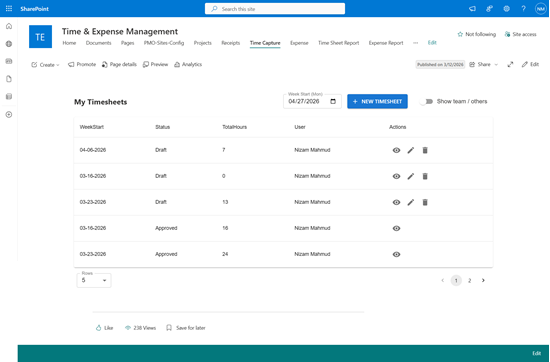Click Edit in the teal footer
550x362 pixels.
click(536, 353)
